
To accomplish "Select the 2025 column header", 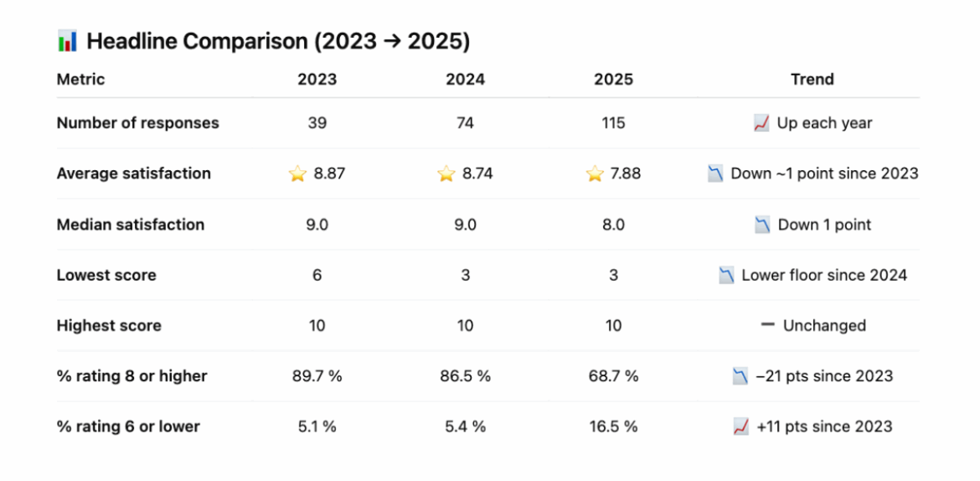I will click(x=613, y=80).
